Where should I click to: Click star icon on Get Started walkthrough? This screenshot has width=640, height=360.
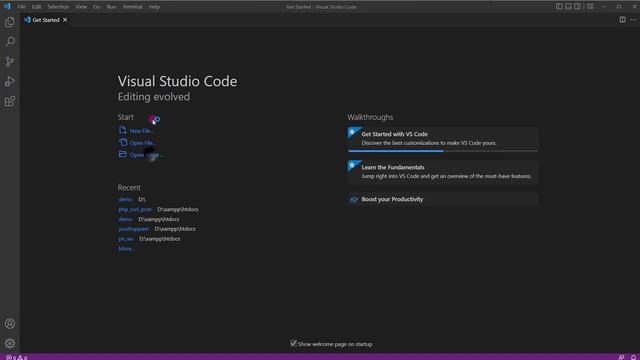pyautogui.click(x=352, y=132)
